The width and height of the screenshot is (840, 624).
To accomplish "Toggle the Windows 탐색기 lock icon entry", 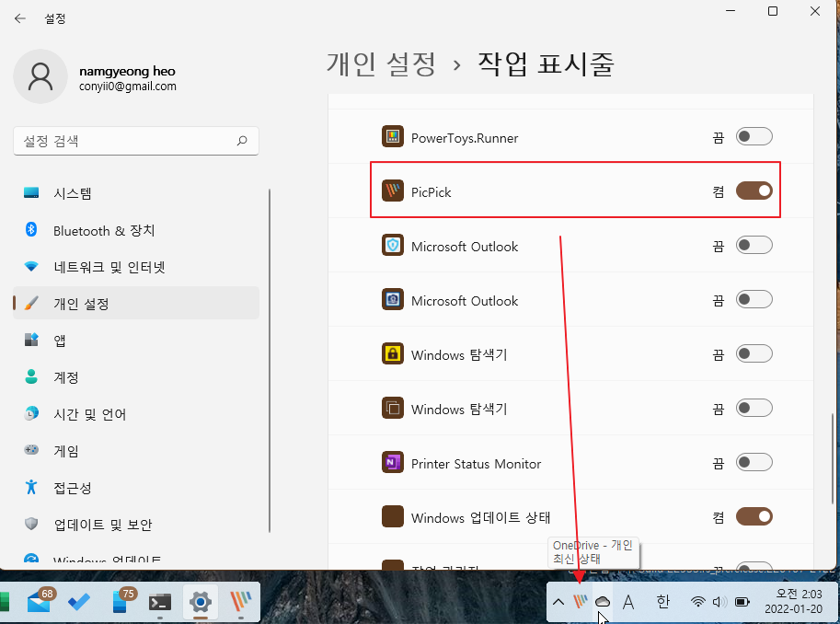I will (x=754, y=353).
